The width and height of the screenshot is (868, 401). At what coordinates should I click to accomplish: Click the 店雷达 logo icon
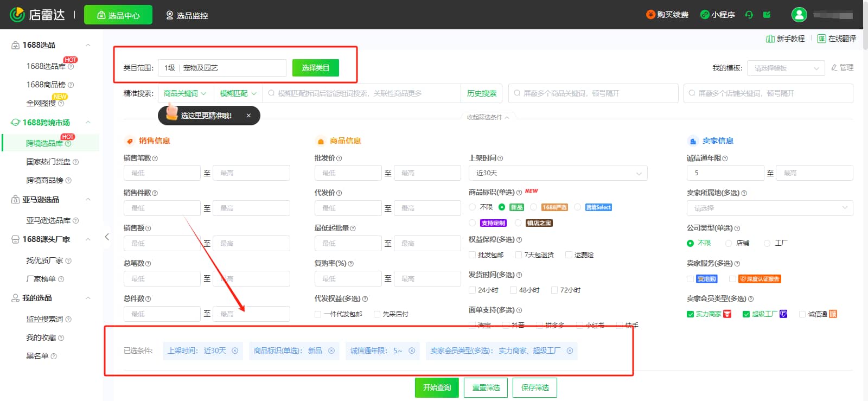(17, 15)
